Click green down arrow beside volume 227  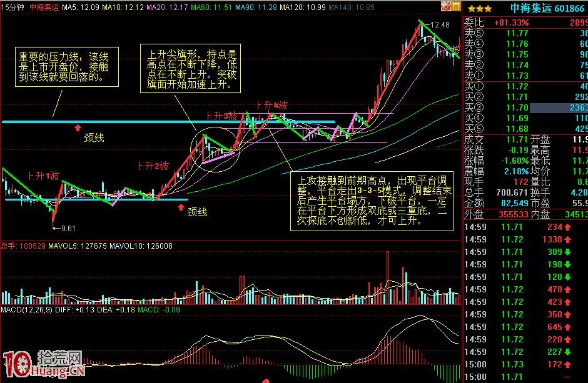(567, 352)
